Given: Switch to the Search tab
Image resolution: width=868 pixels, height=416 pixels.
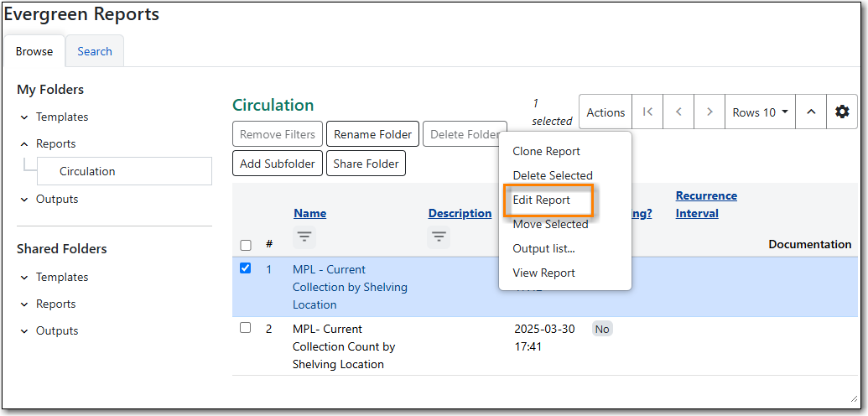Looking at the screenshot, I should point(95,51).
